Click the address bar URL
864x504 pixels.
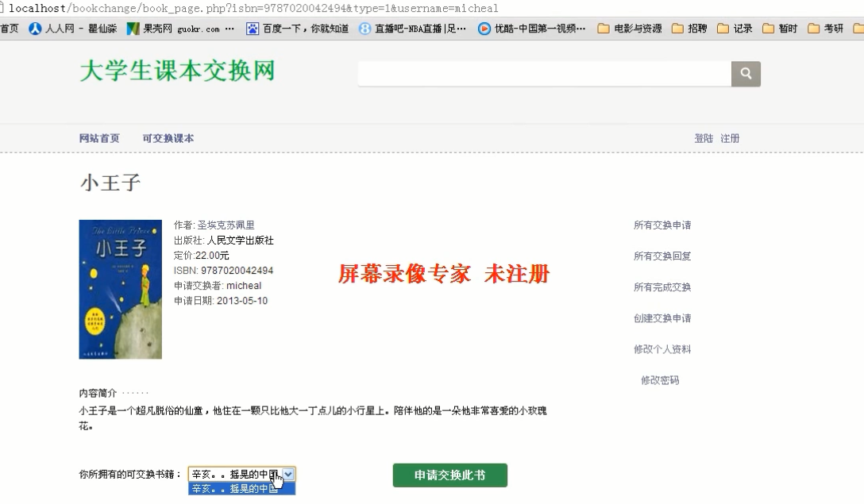pos(253,8)
